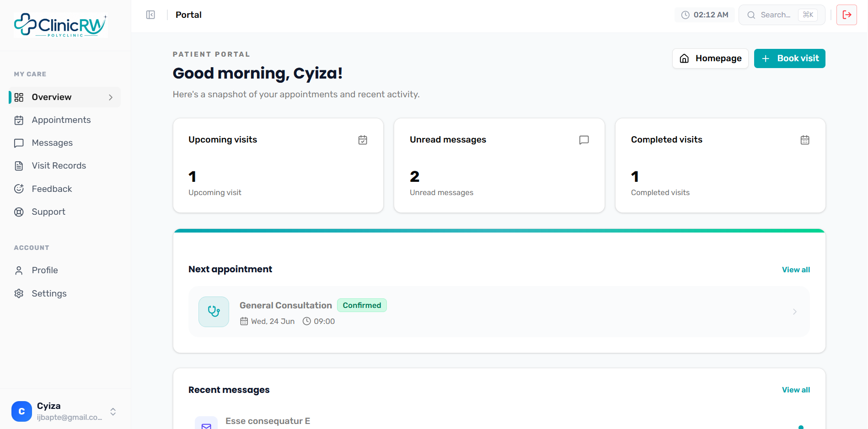
Task: Click the calendar icon in the Completed visits card
Action: pos(805,140)
